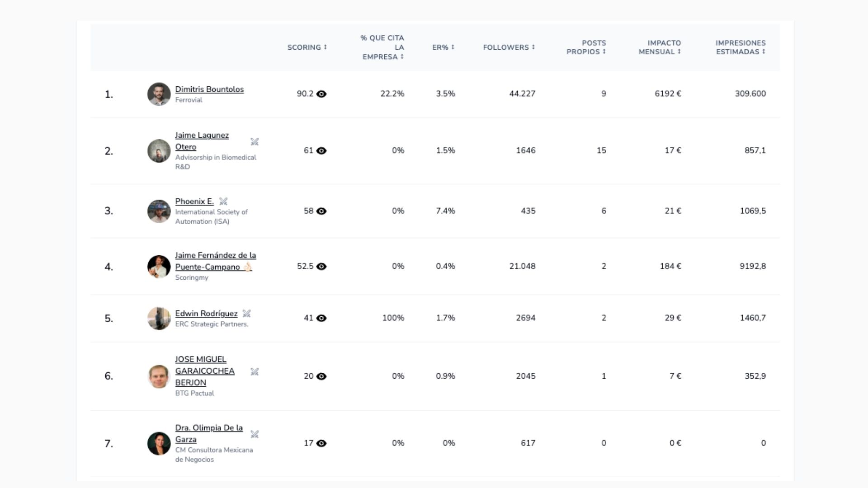Click the eye icon beside score 17

coord(321,443)
